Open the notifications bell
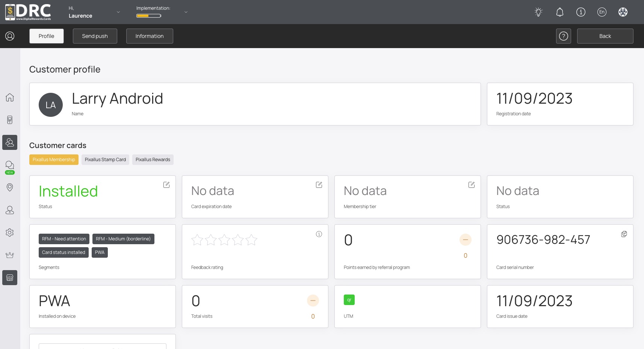The width and height of the screenshot is (644, 349). coord(559,12)
